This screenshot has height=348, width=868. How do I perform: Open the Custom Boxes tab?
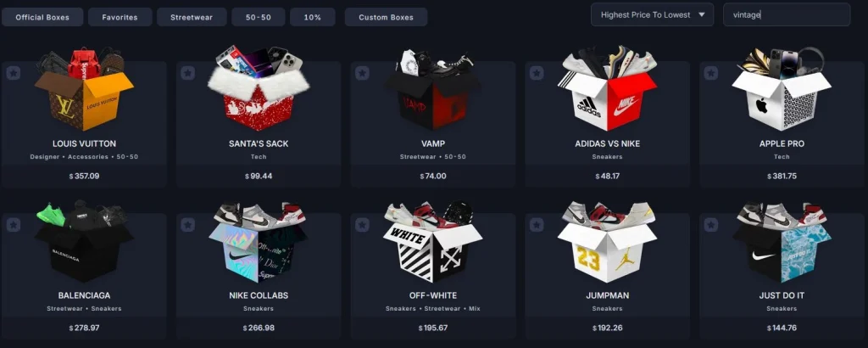(386, 17)
